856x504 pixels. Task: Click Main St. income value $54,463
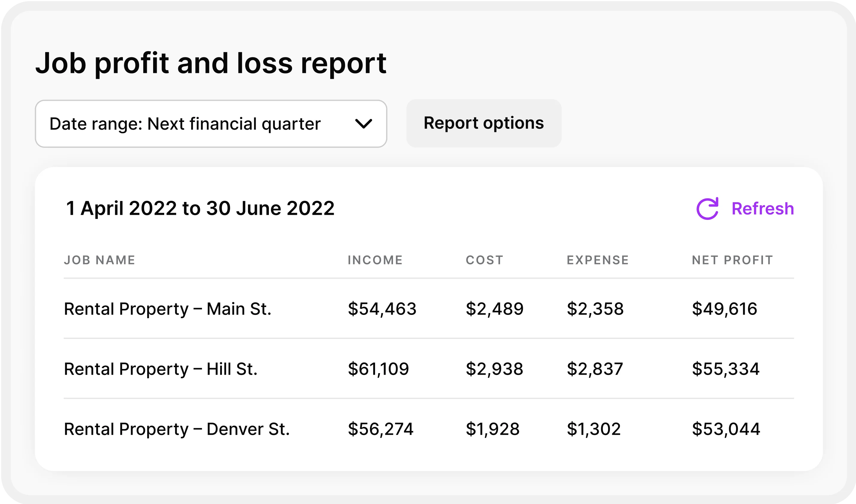click(x=382, y=309)
